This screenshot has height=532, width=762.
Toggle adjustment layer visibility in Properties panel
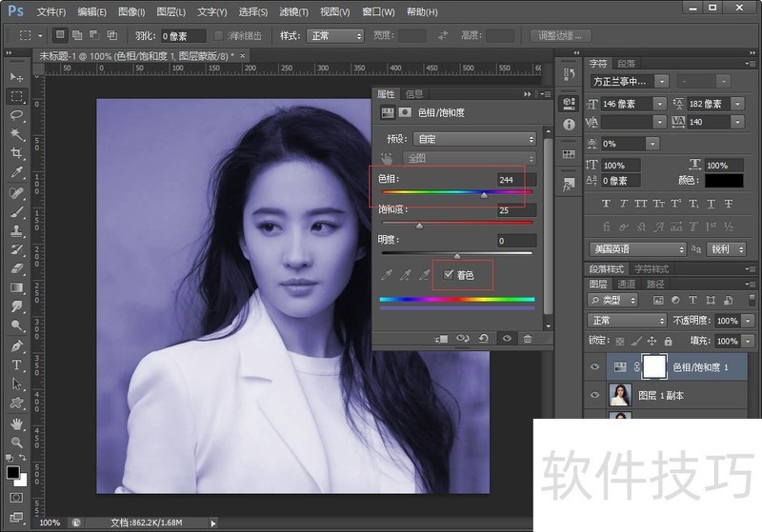507,338
